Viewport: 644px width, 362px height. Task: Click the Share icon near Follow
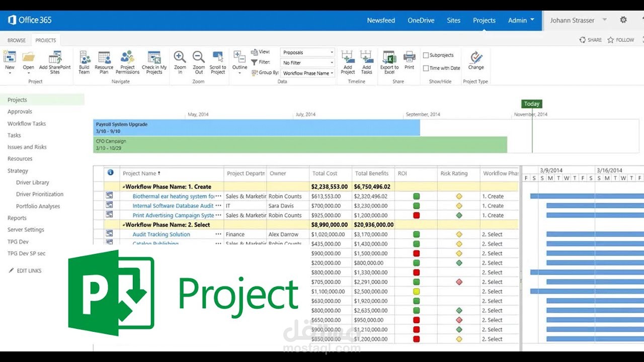pos(583,40)
